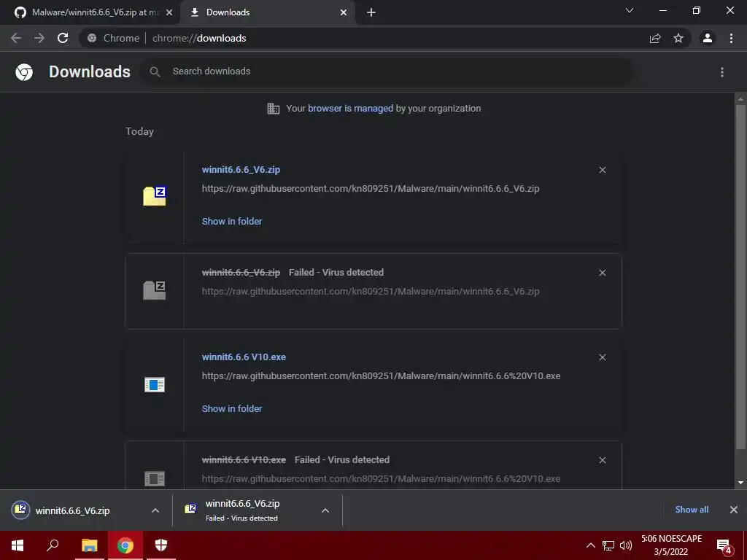This screenshot has height=560, width=747.
Task: Click the greyed exe icon of failed V10.exe
Action: pos(155,478)
